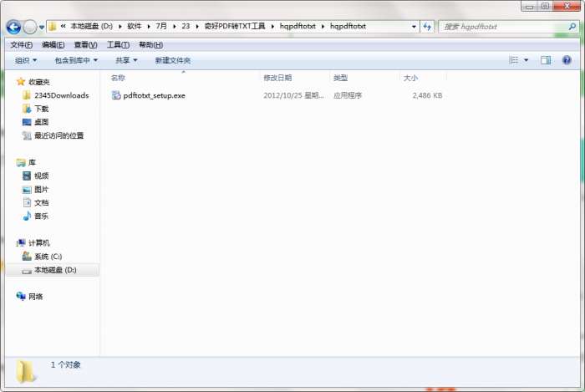Open the 组织 dropdown
585x392 pixels.
point(26,60)
